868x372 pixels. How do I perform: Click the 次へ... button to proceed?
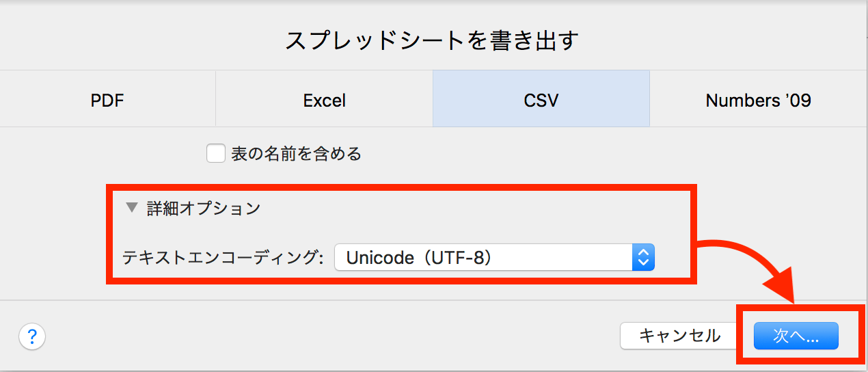[796, 336]
